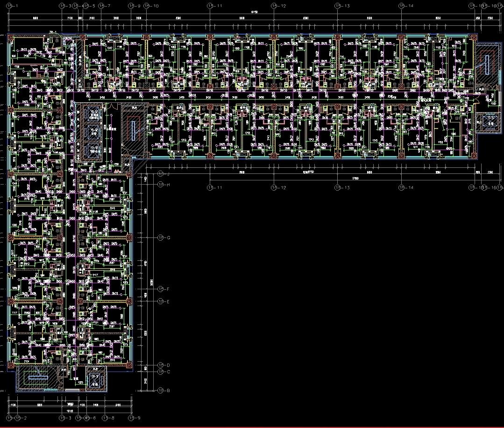Click the 15-1 grid axis bubble
The width and height of the screenshot is (504, 428).
click(x=10, y=6)
